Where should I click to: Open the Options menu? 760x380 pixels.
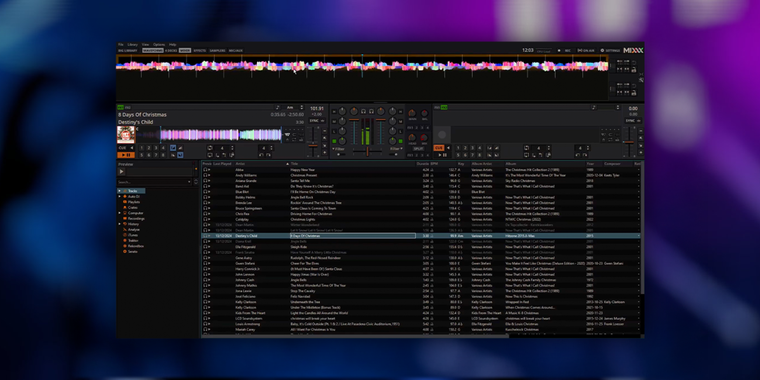(x=159, y=45)
